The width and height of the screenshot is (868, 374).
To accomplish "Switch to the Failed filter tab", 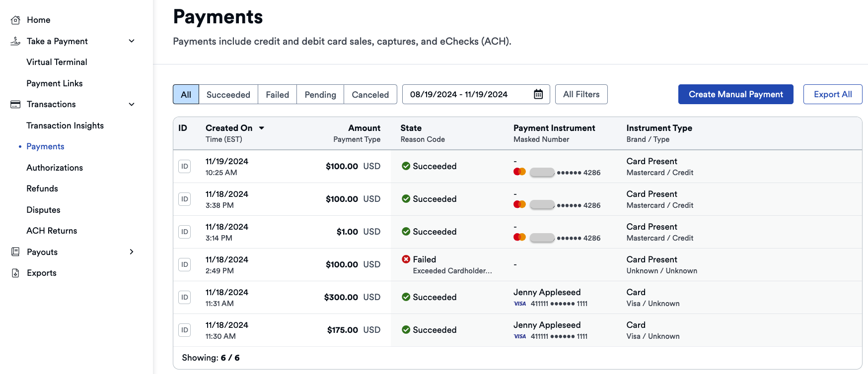I will tap(277, 94).
